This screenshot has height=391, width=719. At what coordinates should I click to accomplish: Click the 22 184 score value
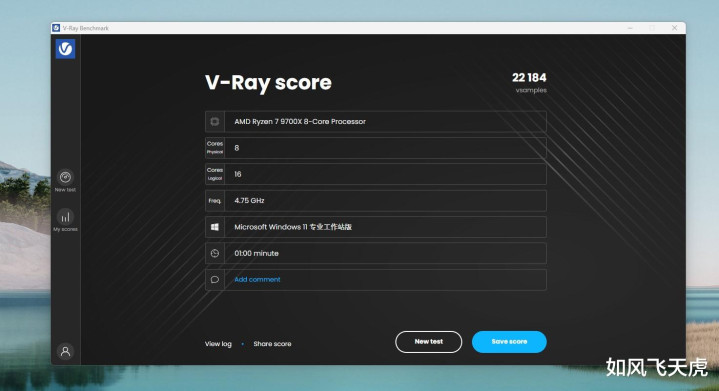pos(529,77)
